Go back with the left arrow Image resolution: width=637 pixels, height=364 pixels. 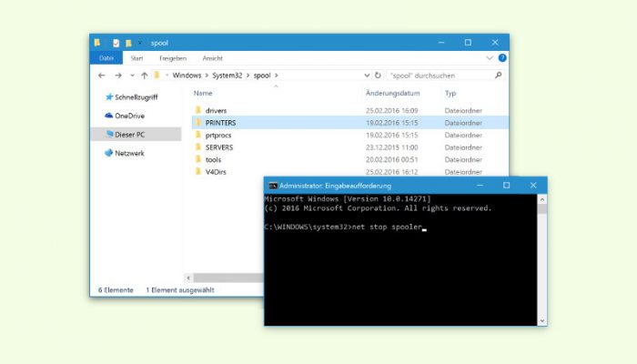pos(102,76)
